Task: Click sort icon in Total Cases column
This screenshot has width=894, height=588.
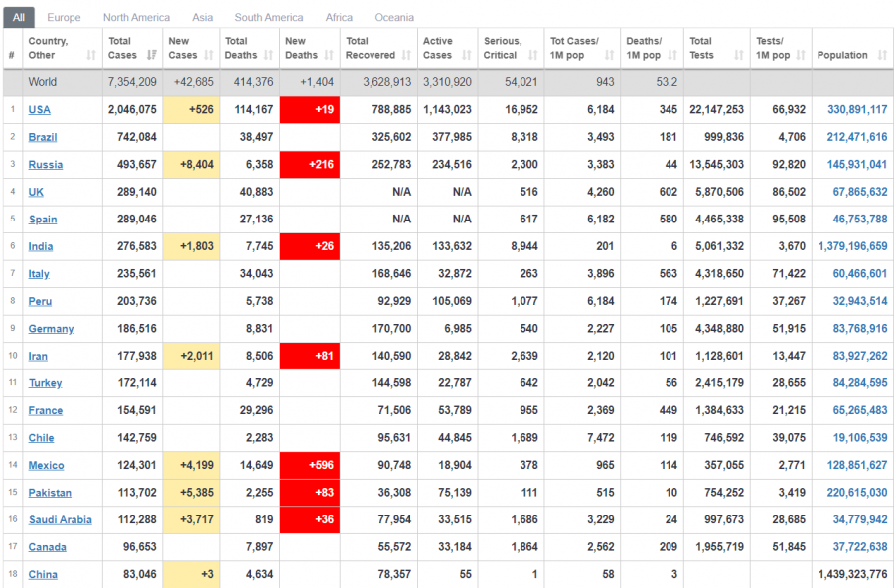Action: (x=151, y=55)
